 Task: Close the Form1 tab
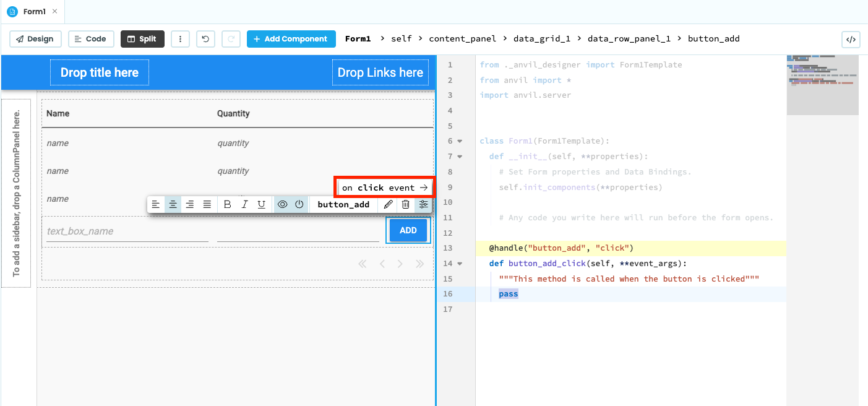(x=54, y=12)
